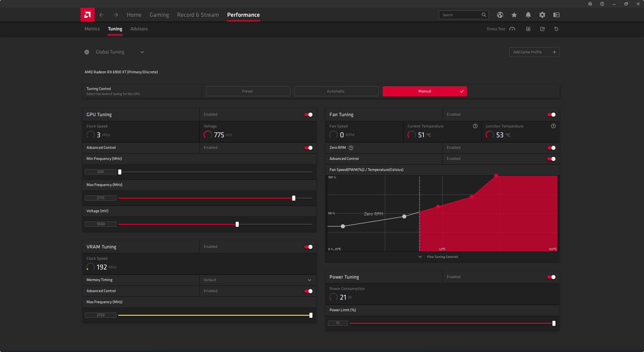Click the export tuning profile icon
Viewport: 644px width, 352px height.
(542, 29)
